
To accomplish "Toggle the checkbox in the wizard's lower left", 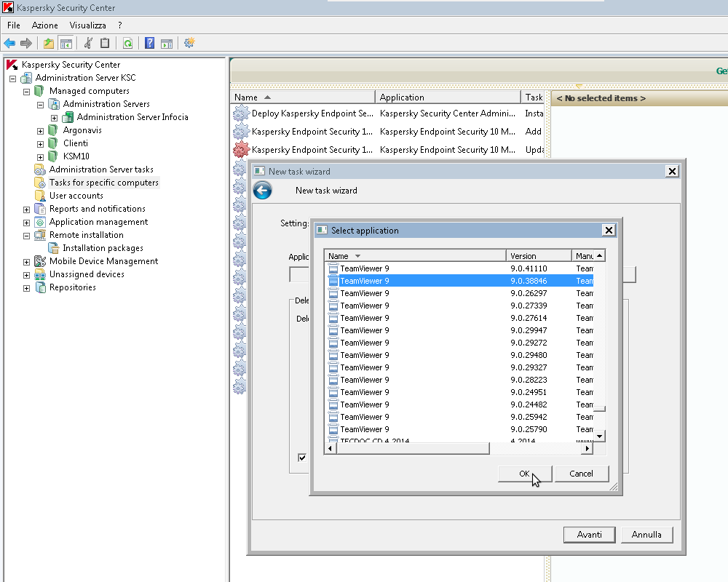I will 302,458.
